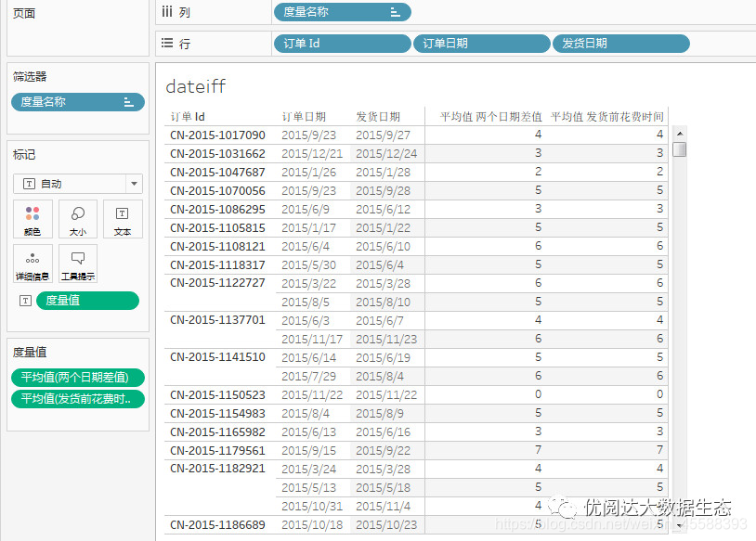Screen dimensions: 756x541
Task: Select row CN-2015-1017090
Action: [217, 135]
